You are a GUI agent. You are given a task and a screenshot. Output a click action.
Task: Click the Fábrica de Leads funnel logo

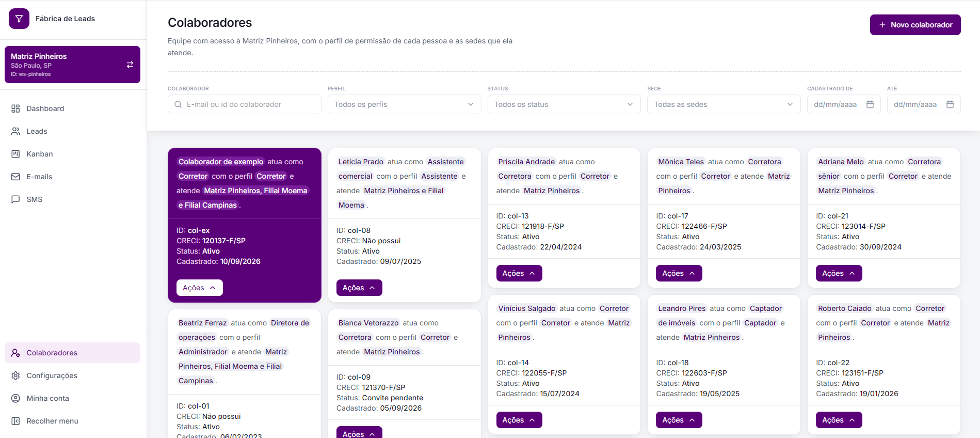(x=19, y=19)
